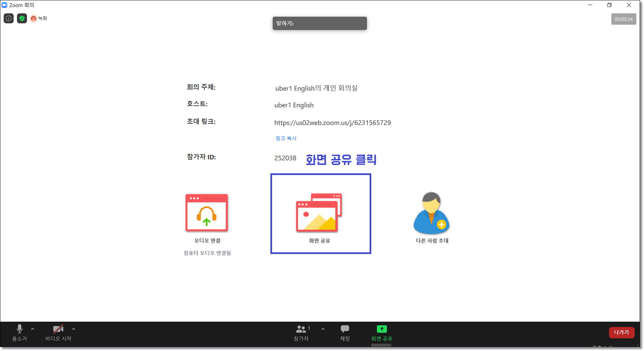The image size is (644, 351).
Task: Click green Share Screen toolbar button
Action: pos(382,333)
